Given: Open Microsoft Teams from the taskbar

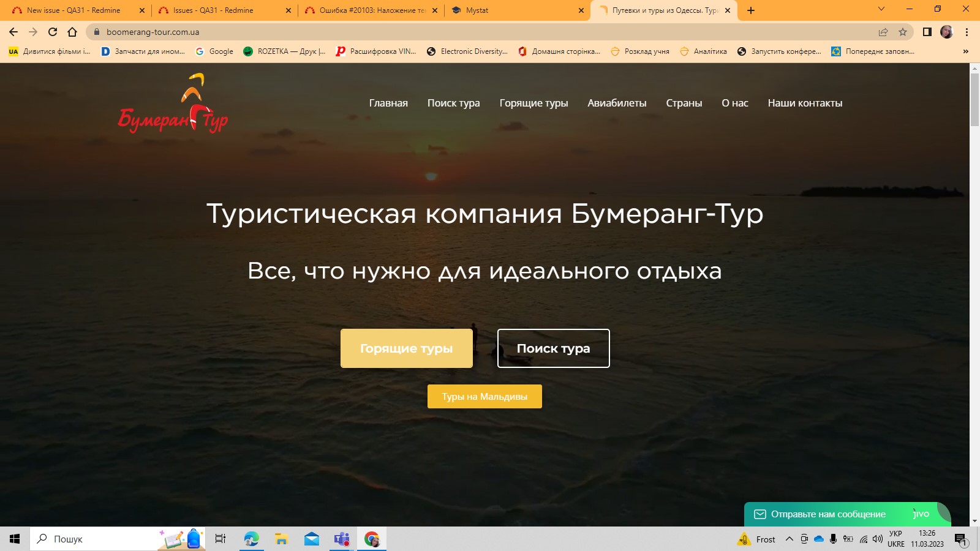Looking at the screenshot, I should pos(341,539).
